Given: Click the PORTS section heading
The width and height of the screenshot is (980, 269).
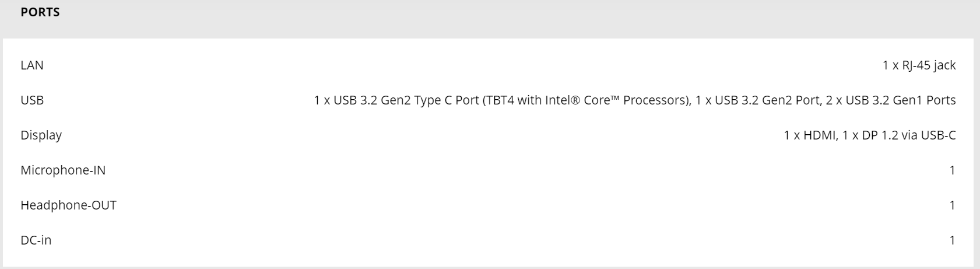Looking at the screenshot, I should pos(40,12).
